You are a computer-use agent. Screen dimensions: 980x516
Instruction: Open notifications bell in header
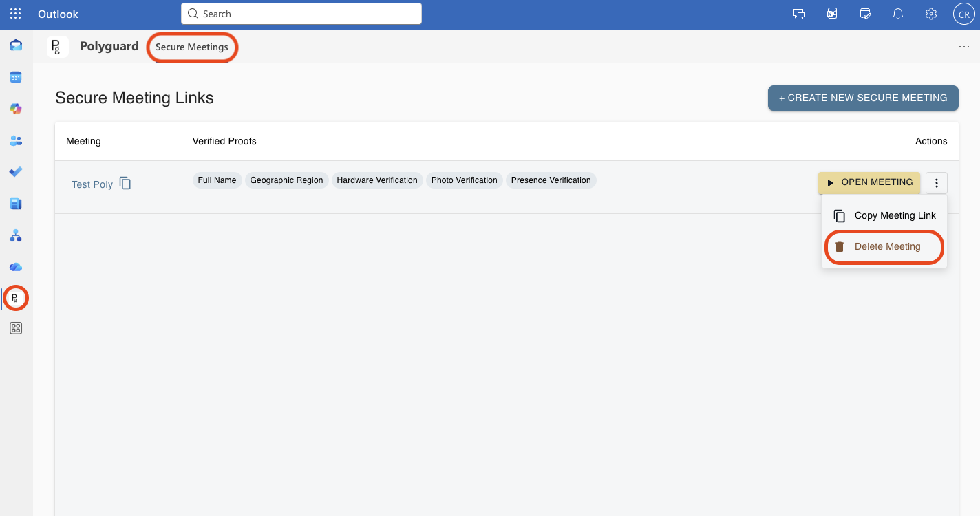click(x=898, y=14)
